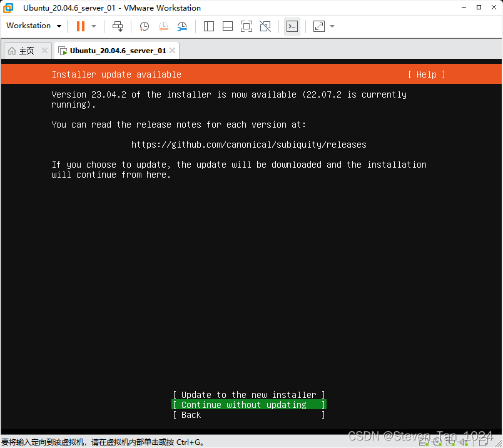Toggle the console view button

[x=292, y=26]
